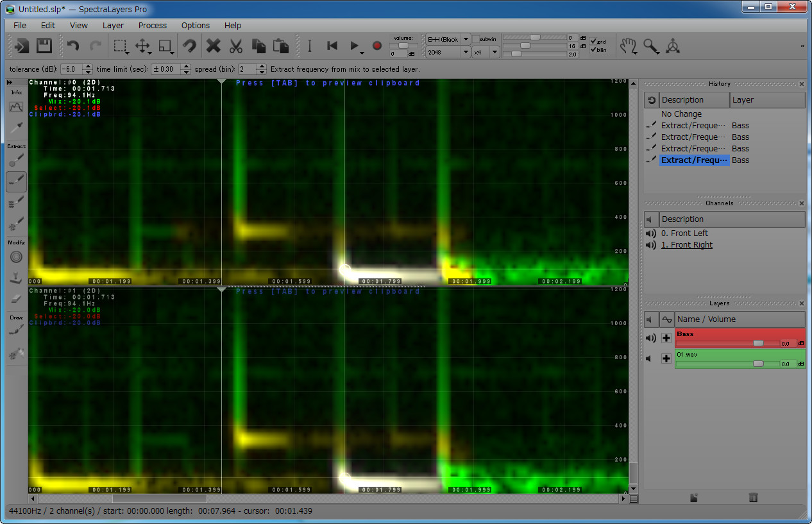
Task: Select the spectrum graph Info tool
Action: (16, 107)
